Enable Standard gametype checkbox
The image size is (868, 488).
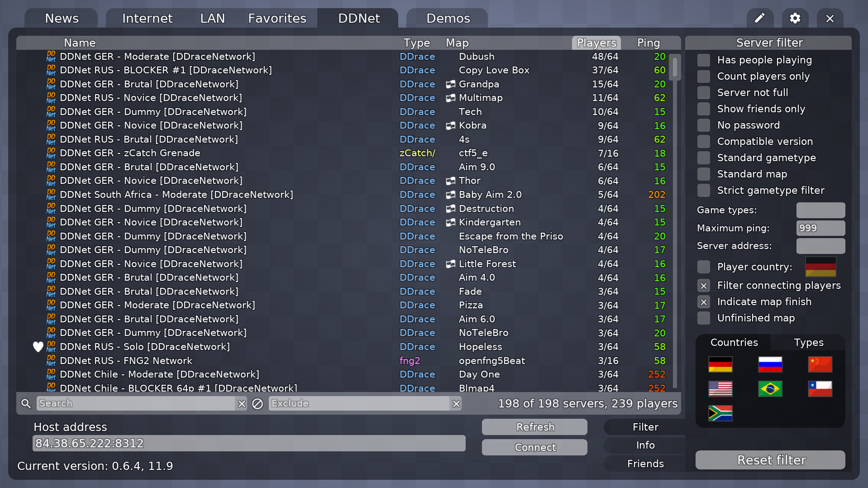pyautogui.click(x=704, y=158)
